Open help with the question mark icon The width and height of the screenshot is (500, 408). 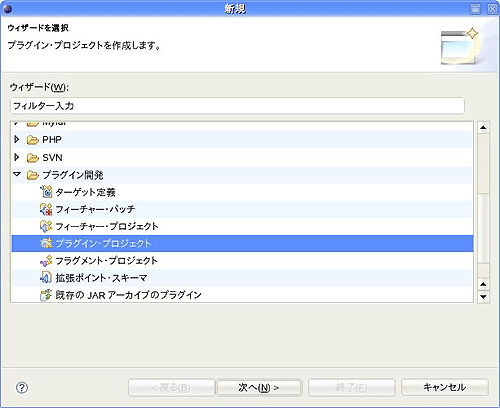point(22,388)
